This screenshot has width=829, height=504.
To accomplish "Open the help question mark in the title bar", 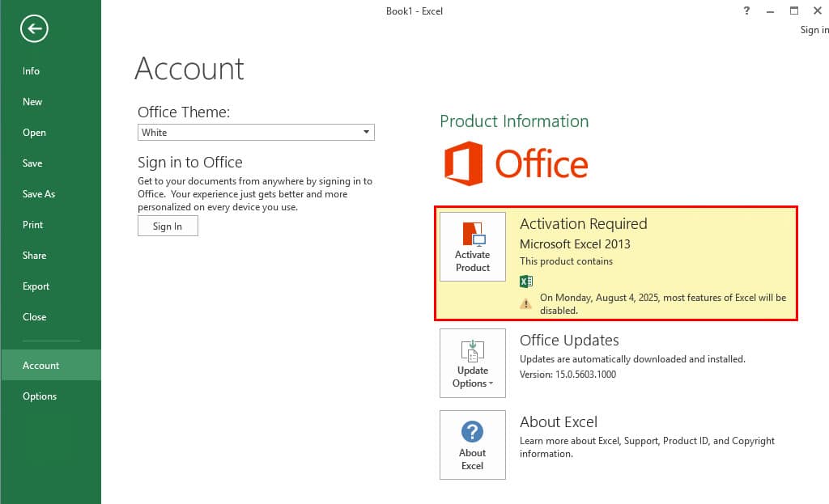I will 746,11.
